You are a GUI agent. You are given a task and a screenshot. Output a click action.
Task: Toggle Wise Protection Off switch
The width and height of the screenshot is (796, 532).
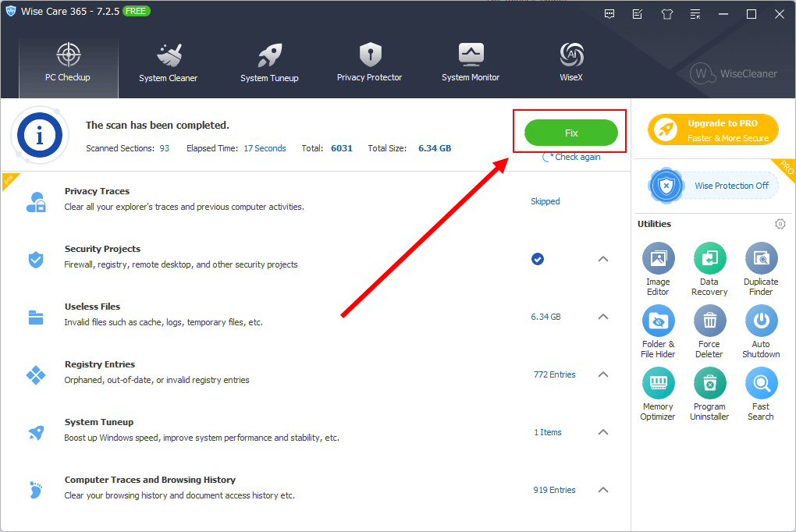(x=712, y=186)
